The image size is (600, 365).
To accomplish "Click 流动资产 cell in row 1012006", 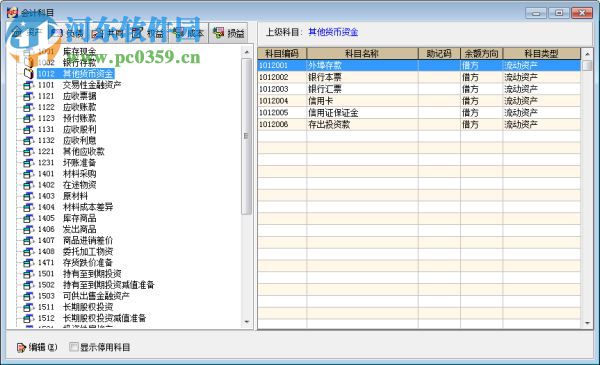I will pyautogui.click(x=542, y=125).
